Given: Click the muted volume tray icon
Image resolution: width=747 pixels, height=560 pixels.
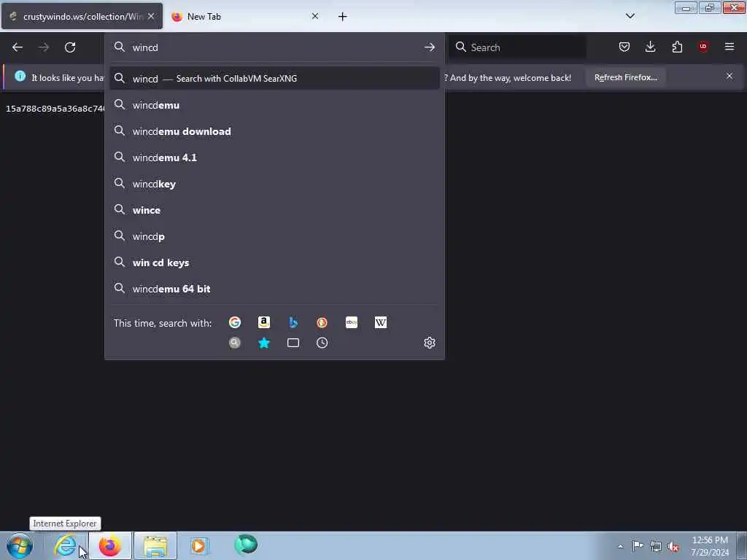Looking at the screenshot, I should point(673,546).
